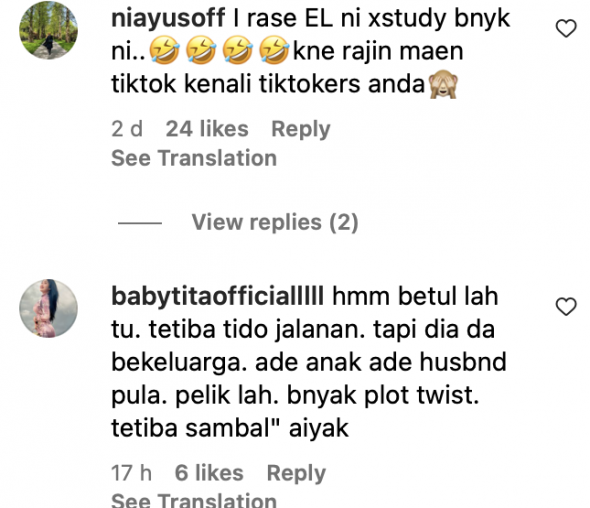Image resolution: width=590 pixels, height=508 pixels.
Task: Reply to babytitaofficiallllll's comment
Action: click(x=296, y=473)
